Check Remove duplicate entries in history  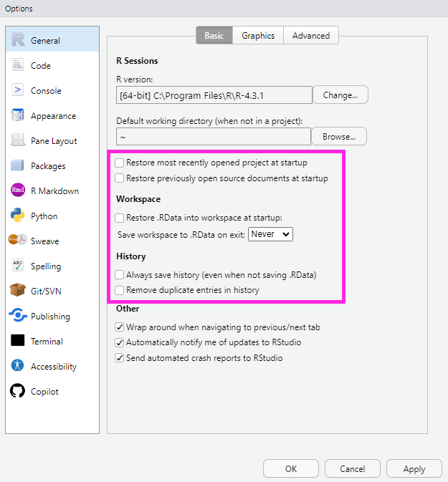pos(120,290)
